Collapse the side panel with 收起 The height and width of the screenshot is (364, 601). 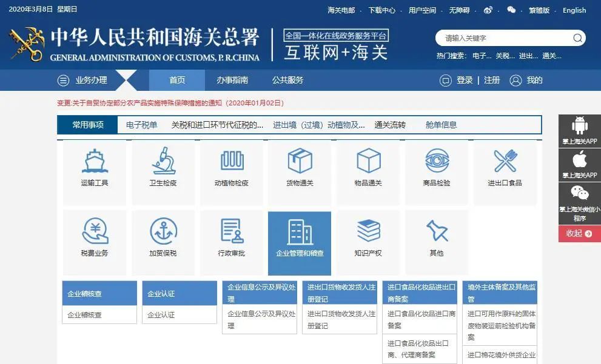tap(580, 233)
